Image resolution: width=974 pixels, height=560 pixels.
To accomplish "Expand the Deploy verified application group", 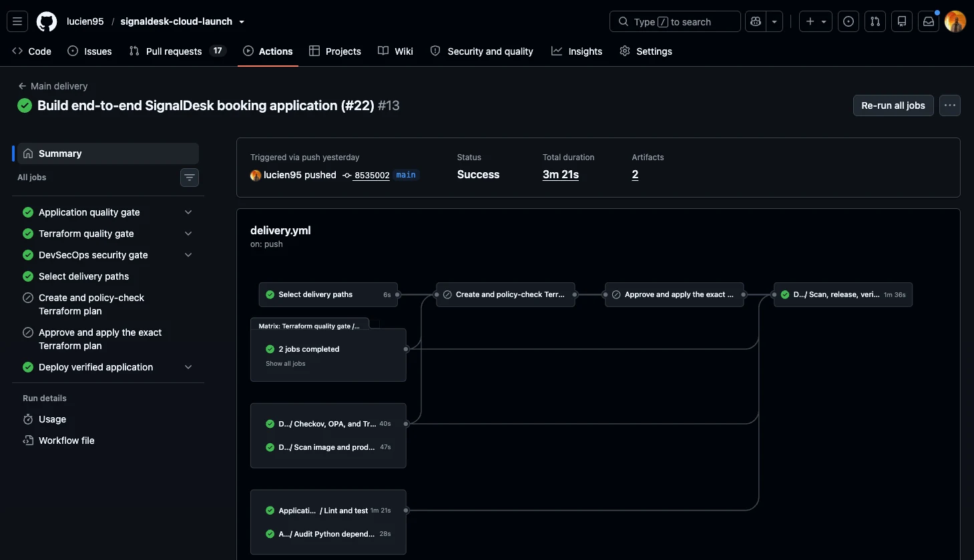I will coord(188,367).
